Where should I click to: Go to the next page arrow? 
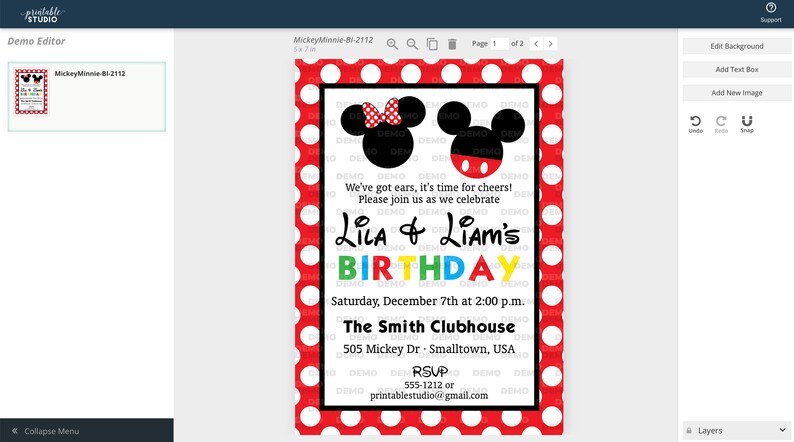(550, 44)
